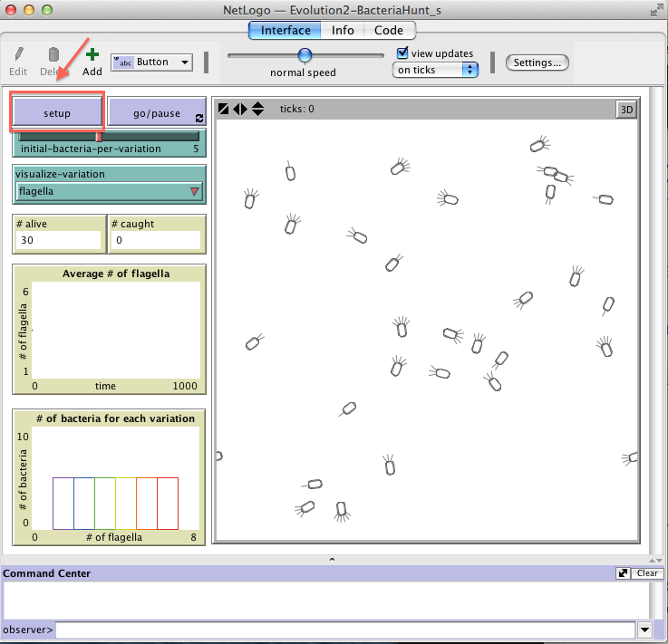Image resolution: width=668 pixels, height=644 pixels.
Task: Toggle the view updates checkbox
Action: tap(403, 53)
